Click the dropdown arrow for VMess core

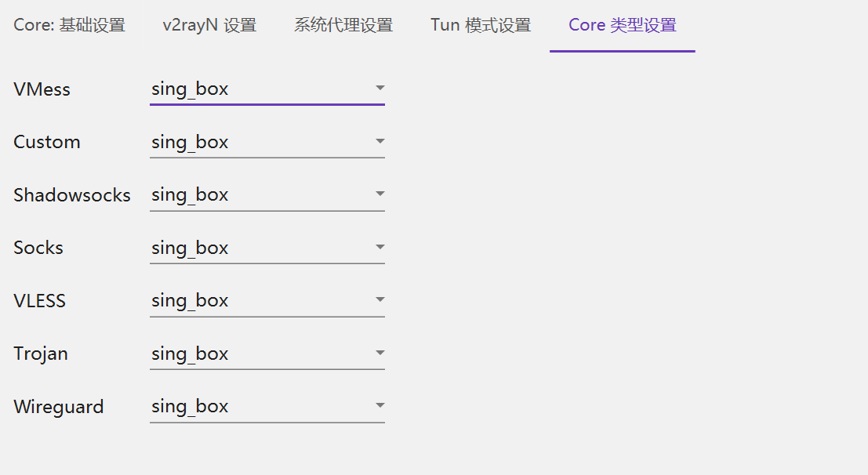(x=380, y=88)
